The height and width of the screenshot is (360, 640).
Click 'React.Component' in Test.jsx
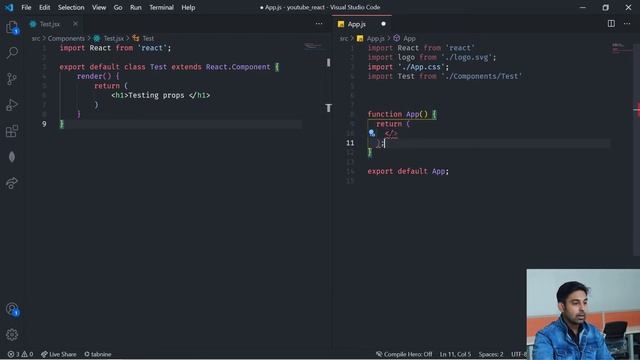238,67
